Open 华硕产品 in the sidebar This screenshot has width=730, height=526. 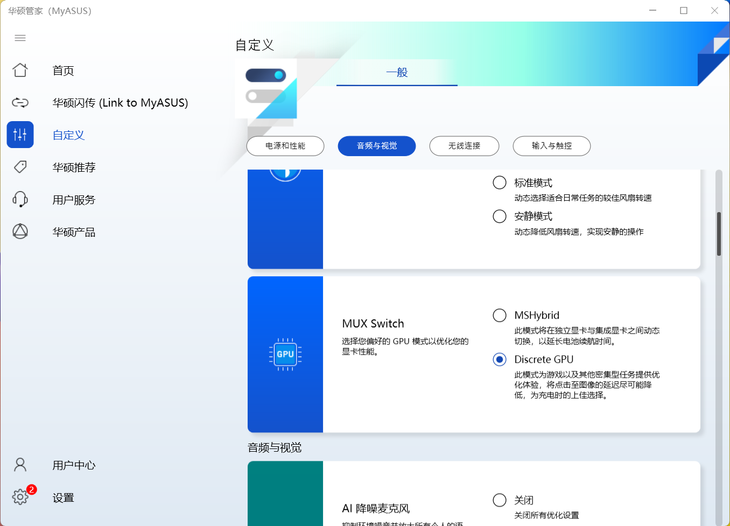click(x=74, y=232)
